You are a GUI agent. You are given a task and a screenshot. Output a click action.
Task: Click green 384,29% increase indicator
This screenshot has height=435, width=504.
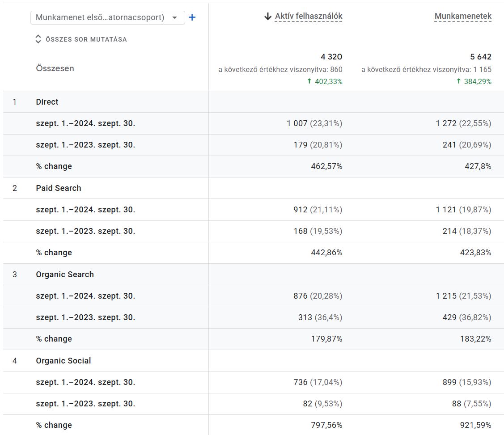(x=474, y=81)
